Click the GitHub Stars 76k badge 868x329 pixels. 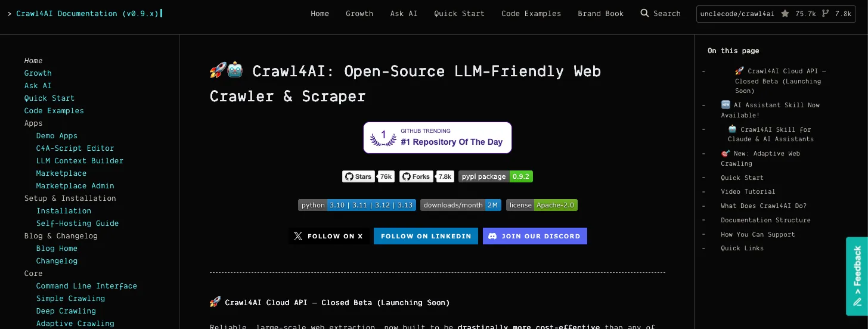point(368,176)
